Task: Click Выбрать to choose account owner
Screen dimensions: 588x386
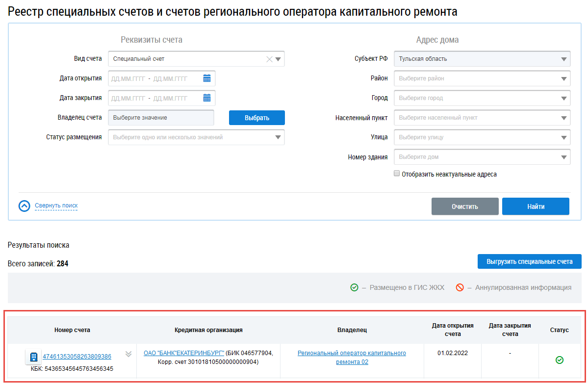Action: (x=256, y=118)
